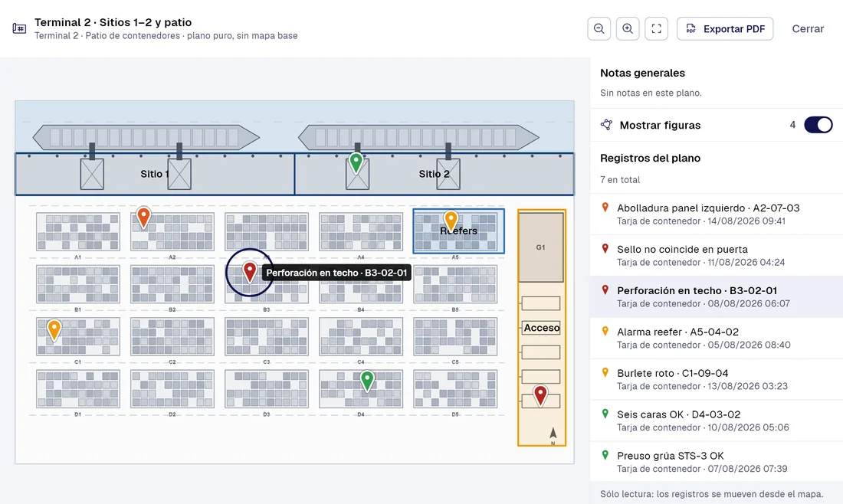This screenshot has width=843, height=504.
Task: Click the pin icon of the Burlete roto record
Action: click(x=605, y=372)
